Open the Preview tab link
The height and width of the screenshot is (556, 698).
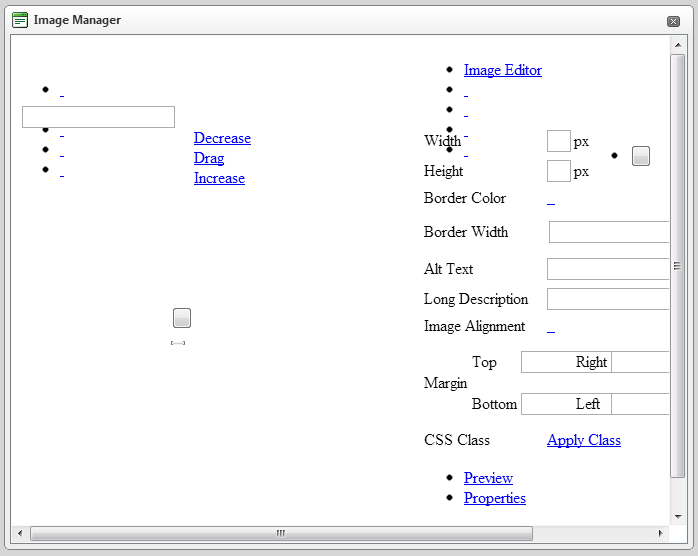[x=488, y=478]
